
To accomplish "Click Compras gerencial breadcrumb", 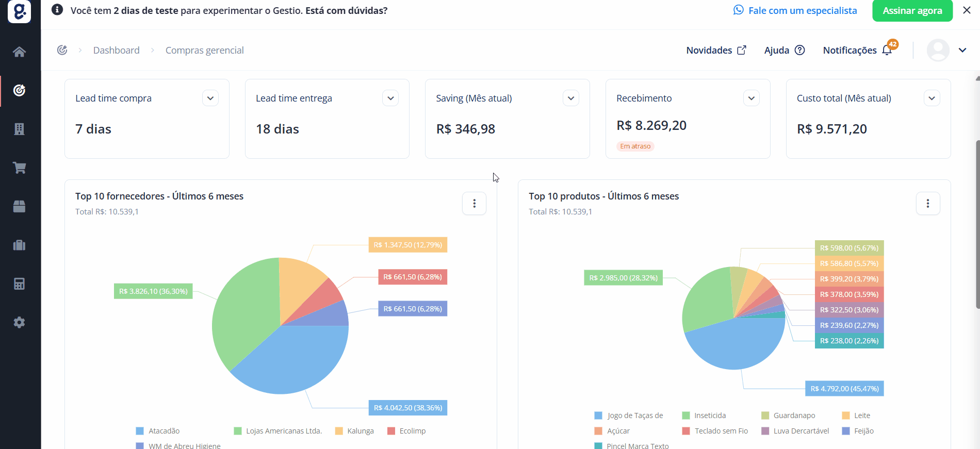I will point(204,50).
